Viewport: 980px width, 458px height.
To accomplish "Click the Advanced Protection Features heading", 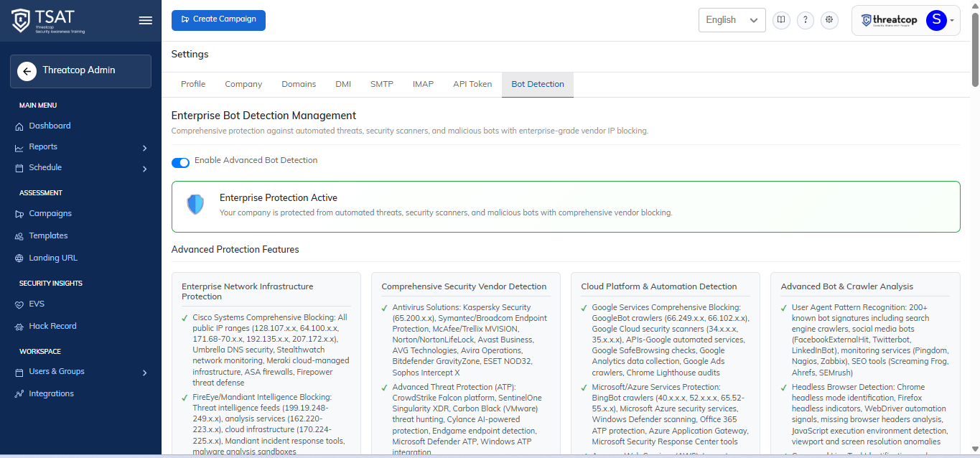I will click(x=235, y=249).
